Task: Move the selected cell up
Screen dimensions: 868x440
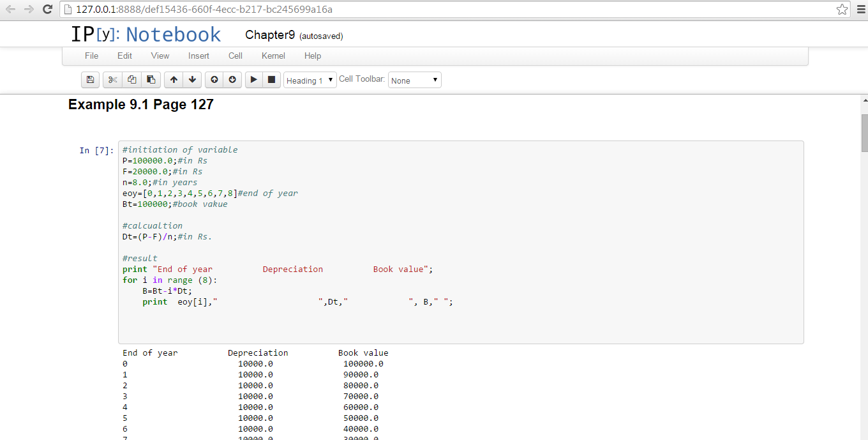Action: click(174, 80)
